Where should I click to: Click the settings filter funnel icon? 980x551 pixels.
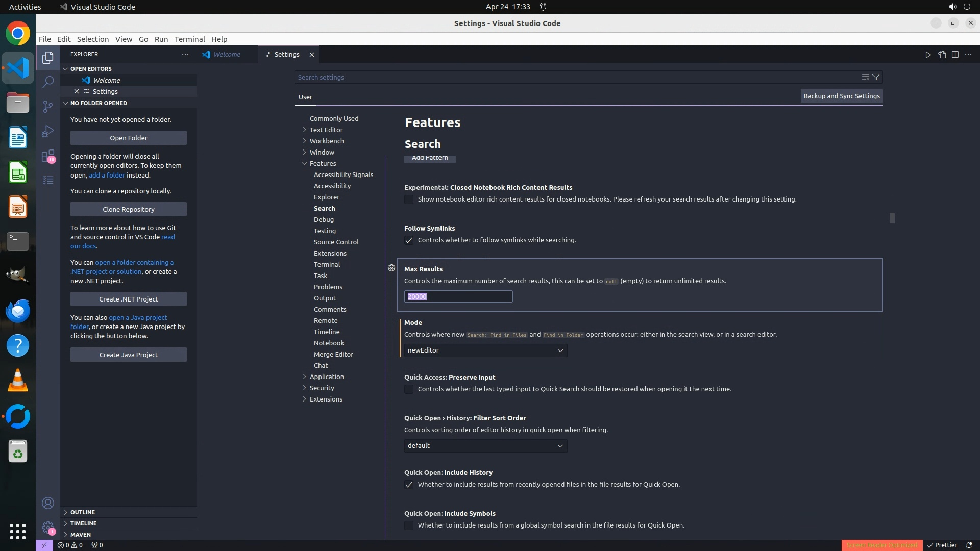point(876,77)
